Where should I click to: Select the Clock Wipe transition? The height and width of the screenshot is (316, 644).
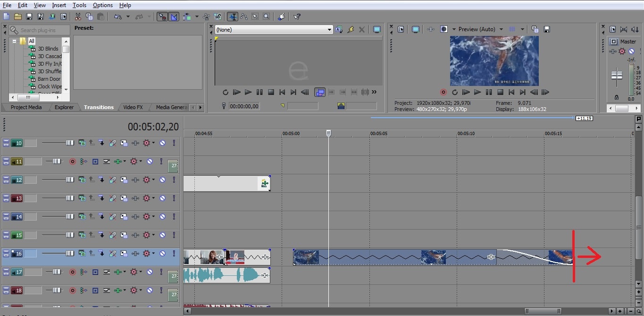50,86
